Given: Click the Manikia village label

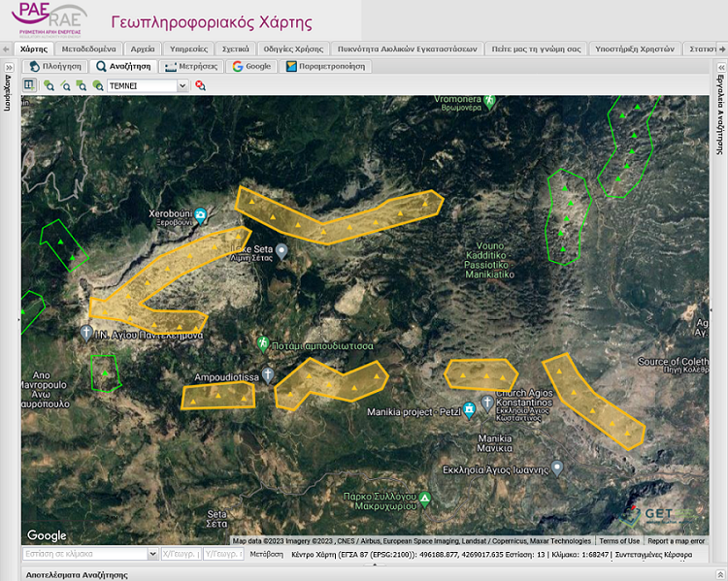Looking at the screenshot, I should pyautogui.click(x=495, y=443).
